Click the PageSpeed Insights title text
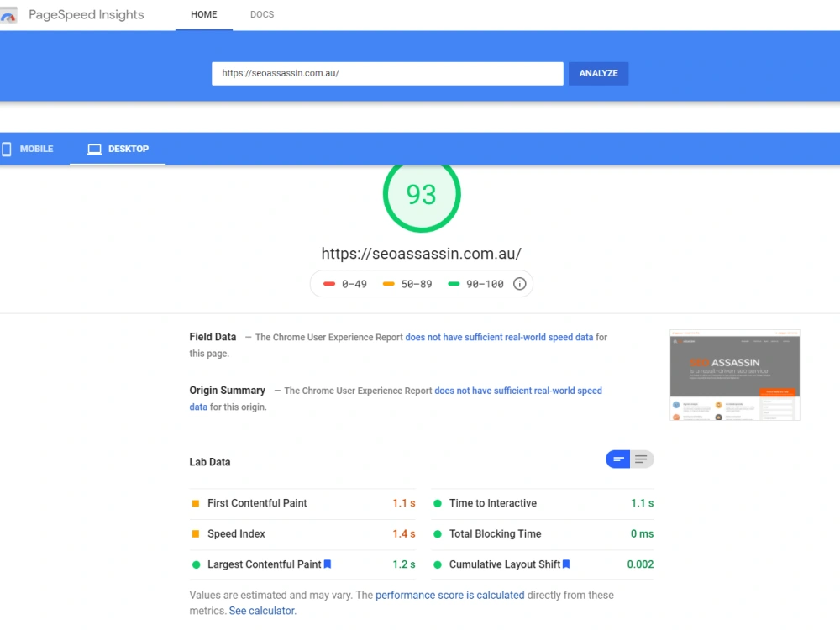The image size is (840, 630). point(87,14)
